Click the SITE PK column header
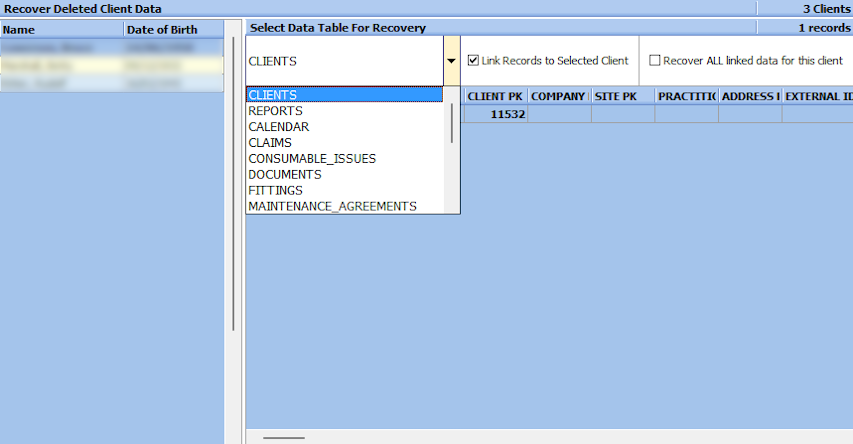The height and width of the screenshot is (444, 853). [x=623, y=96]
